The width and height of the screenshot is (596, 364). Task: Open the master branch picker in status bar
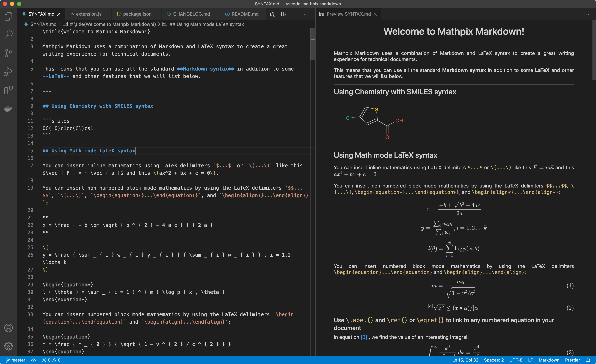15,360
